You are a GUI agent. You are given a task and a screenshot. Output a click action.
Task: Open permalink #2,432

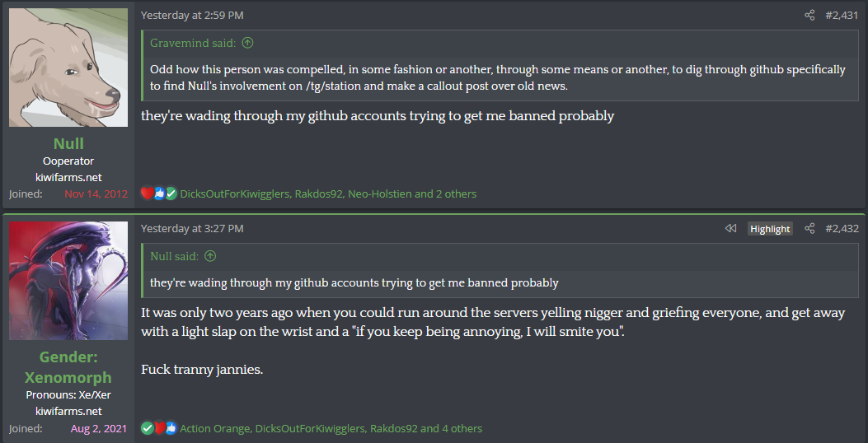(x=842, y=228)
